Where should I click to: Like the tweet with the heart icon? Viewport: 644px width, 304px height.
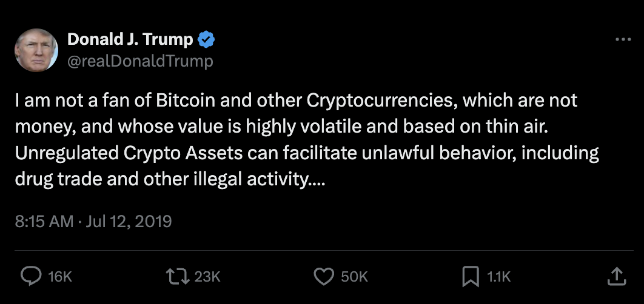(323, 277)
